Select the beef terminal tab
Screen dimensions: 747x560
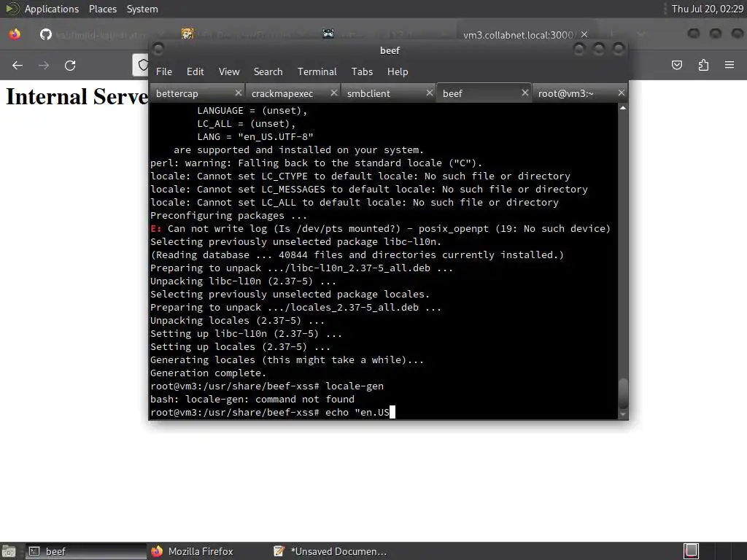pyautogui.click(x=484, y=93)
